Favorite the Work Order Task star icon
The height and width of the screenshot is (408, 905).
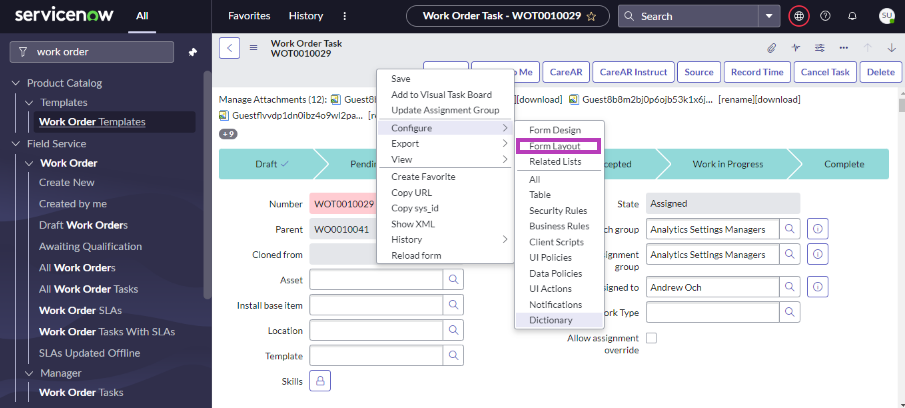pyautogui.click(x=591, y=17)
